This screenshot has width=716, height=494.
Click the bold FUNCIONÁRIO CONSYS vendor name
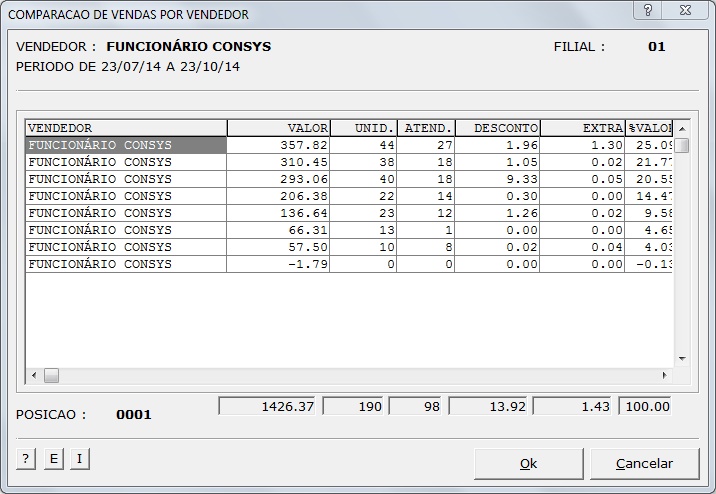click(x=189, y=47)
